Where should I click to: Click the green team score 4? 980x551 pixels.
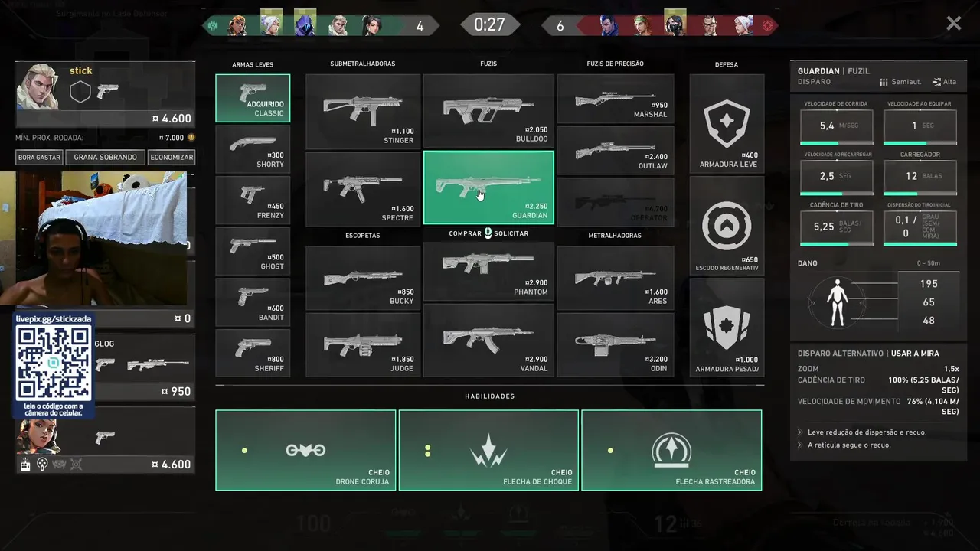coord(420,26)
